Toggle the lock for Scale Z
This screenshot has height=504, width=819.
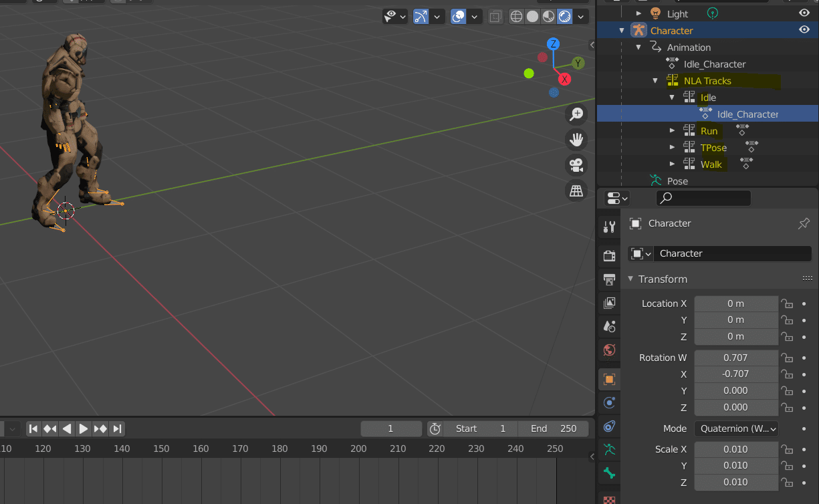(x=788, y=482)
